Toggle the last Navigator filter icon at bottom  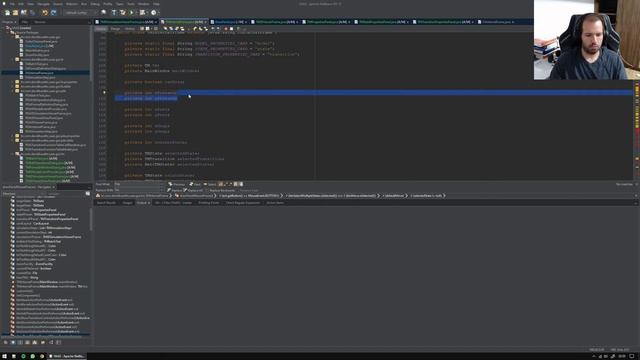[58, 342]
